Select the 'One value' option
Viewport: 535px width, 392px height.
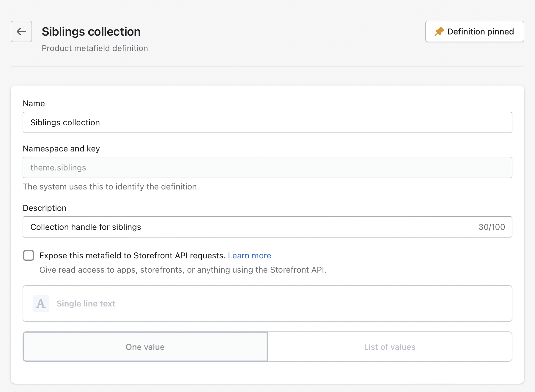click(145, 347)
